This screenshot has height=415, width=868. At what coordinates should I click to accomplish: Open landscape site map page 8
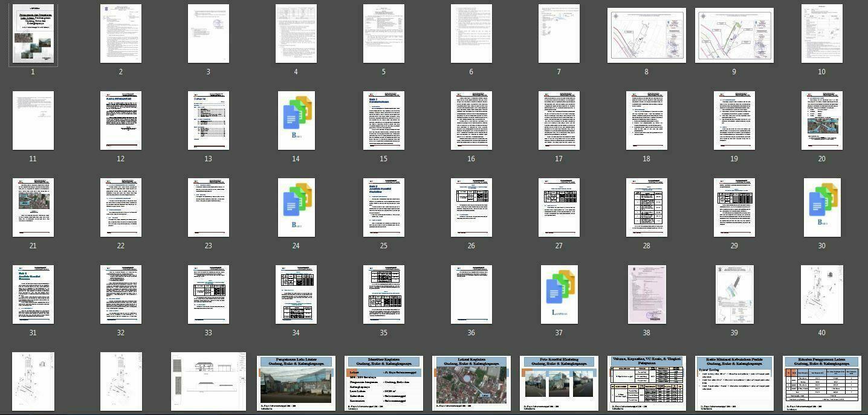tap(646, 35)
